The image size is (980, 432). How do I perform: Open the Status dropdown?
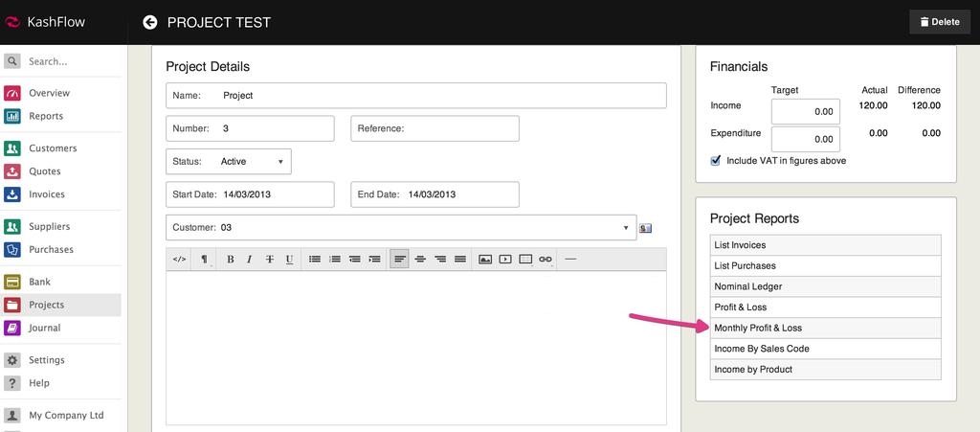[x=229, y=162]
